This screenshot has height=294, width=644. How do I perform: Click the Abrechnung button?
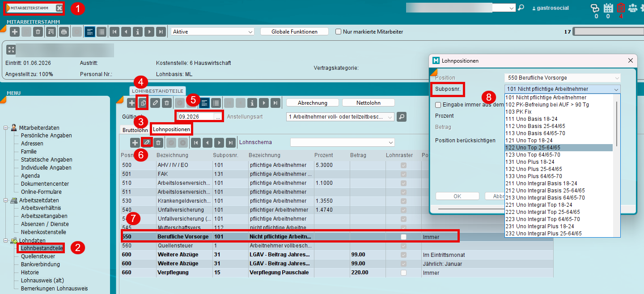pos(313,103)
